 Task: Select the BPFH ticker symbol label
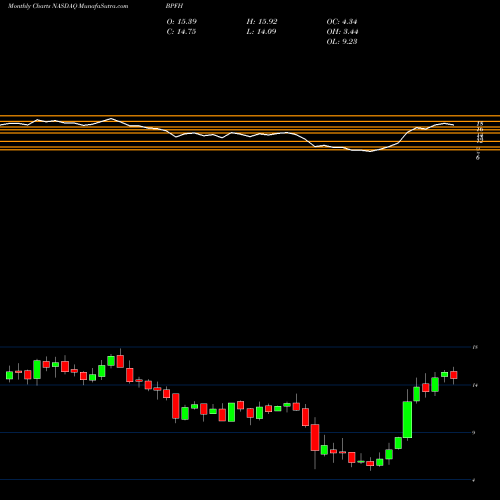pyautogui.click(x=174, y=6)
